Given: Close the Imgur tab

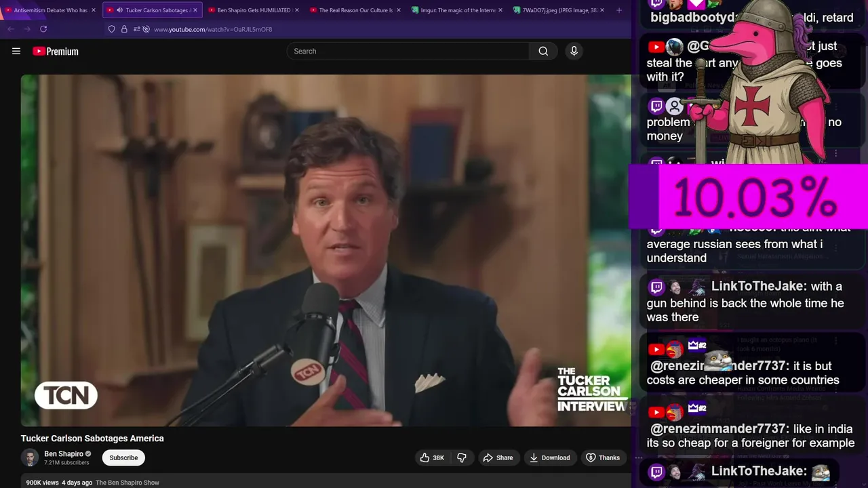Looking at the screenshot, I should pyautogui.click(x=500, y=10).
